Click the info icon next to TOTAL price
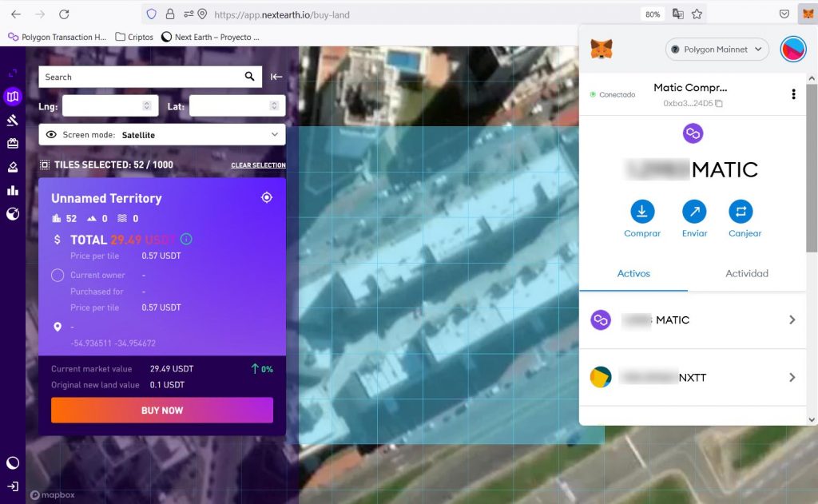818x504 pixels. tap(186, 239)
